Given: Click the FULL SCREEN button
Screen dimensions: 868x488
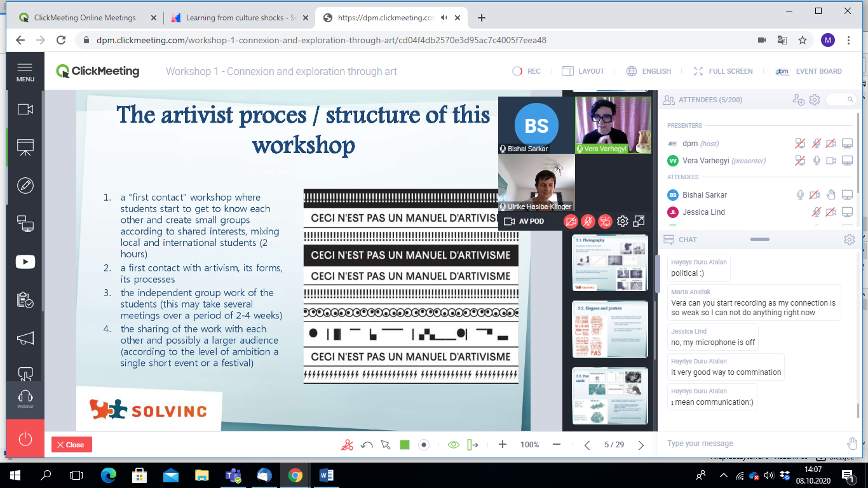Looking at the screenshot, I should [723, 71].
